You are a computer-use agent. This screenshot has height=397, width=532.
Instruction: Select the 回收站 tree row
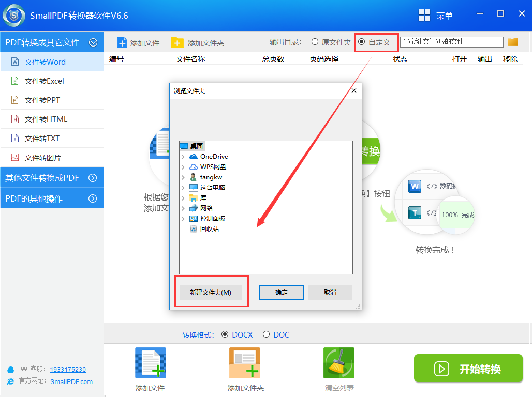click(x=204, y=229)
